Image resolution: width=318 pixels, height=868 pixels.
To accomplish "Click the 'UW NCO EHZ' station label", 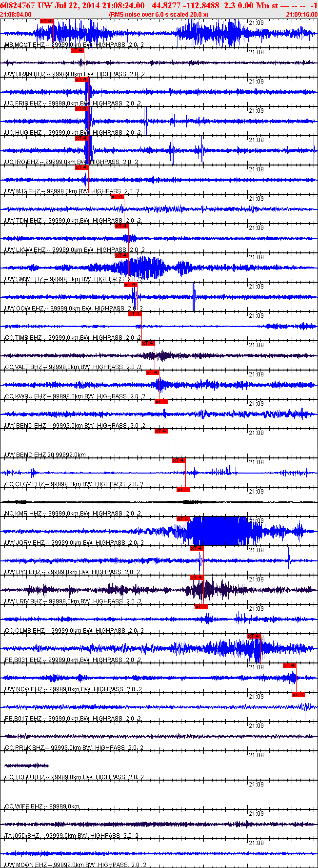I will [23, 689].
